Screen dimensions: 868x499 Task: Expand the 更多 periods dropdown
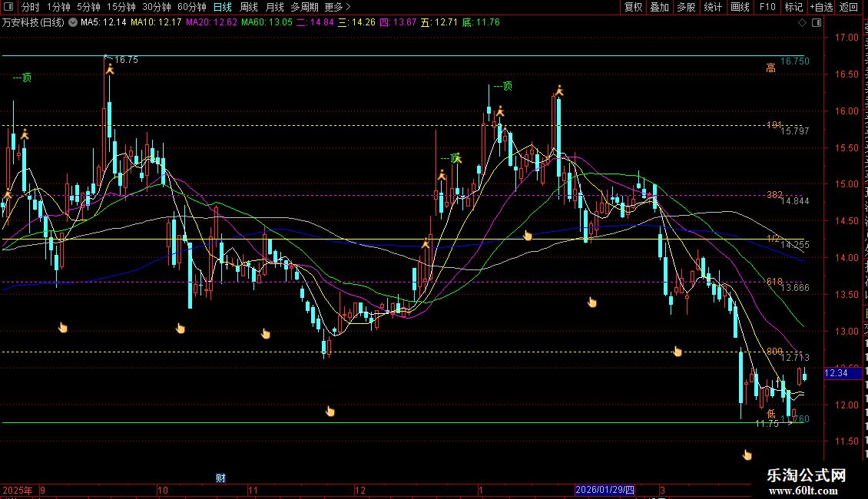click(337, 7)
